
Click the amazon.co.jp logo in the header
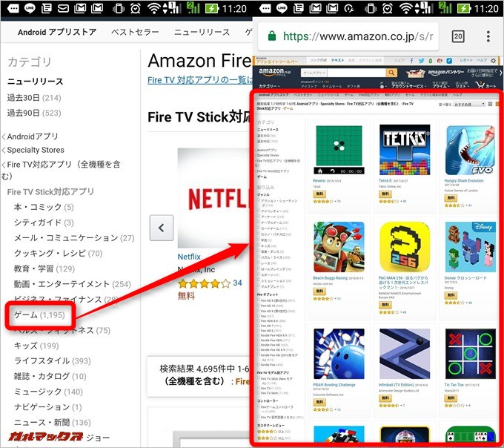pos(276,72)
